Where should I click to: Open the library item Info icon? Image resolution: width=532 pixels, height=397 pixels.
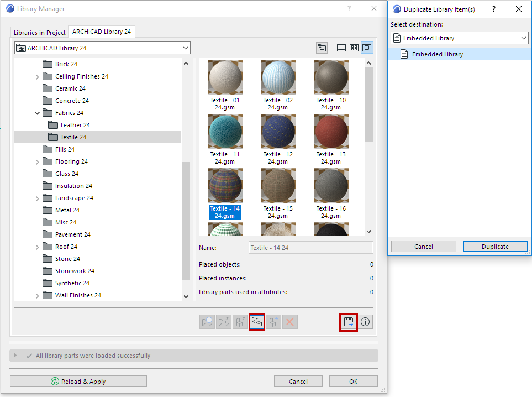pyautogui.click(x=365, y=322)
